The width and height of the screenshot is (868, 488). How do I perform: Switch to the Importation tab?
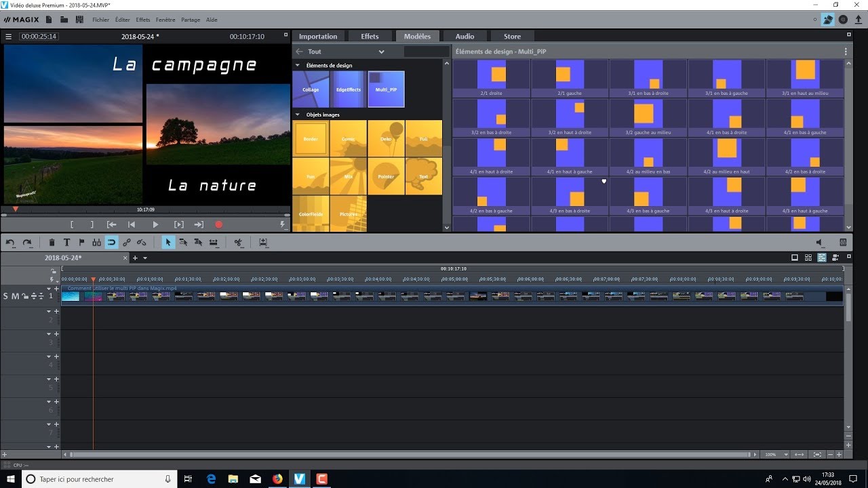coord(318,37)
